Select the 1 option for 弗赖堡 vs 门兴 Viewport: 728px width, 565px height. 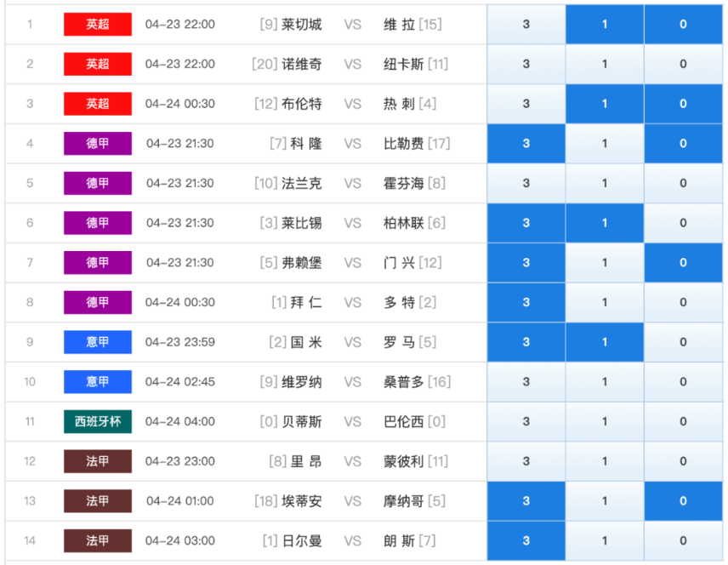click(x=605, y=263)
